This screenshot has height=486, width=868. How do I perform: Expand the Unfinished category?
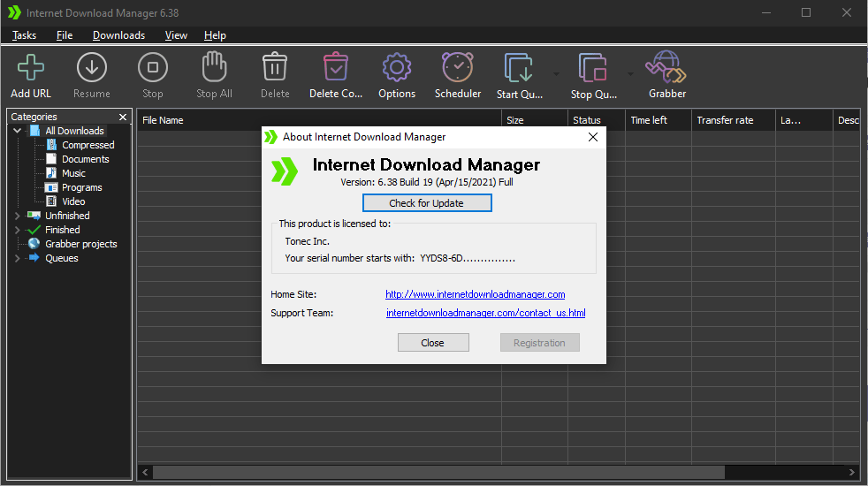tap(17, 216)
